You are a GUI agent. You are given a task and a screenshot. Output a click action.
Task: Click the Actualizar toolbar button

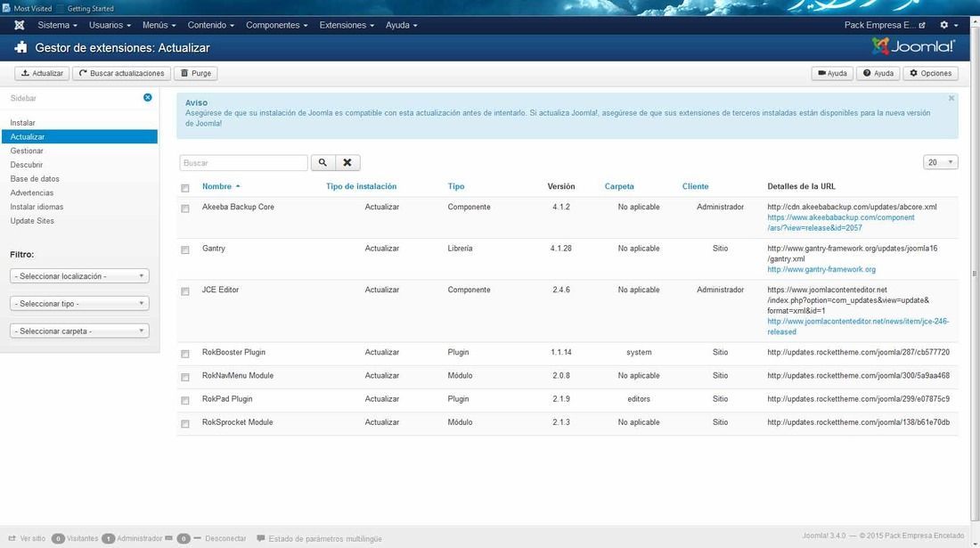coord(42,73)
